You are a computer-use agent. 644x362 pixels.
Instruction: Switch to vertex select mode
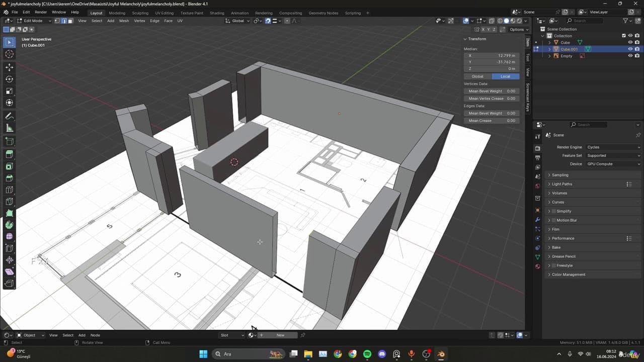pyautogui.click(x=57, y=21)
